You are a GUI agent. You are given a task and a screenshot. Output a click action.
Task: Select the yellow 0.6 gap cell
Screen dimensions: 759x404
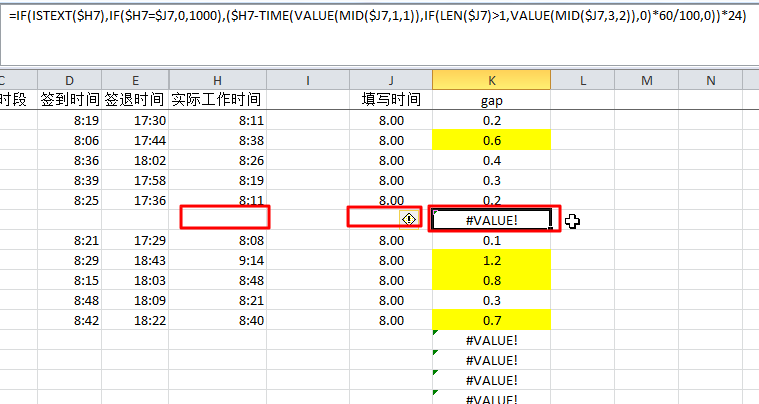[491, 140]
